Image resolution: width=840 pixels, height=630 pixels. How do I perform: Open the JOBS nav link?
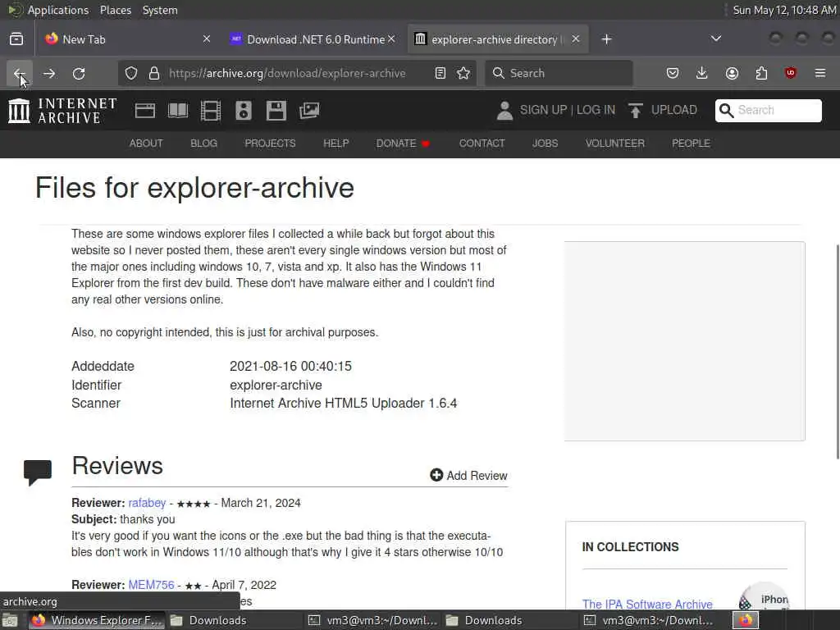(x=545, y=144)
